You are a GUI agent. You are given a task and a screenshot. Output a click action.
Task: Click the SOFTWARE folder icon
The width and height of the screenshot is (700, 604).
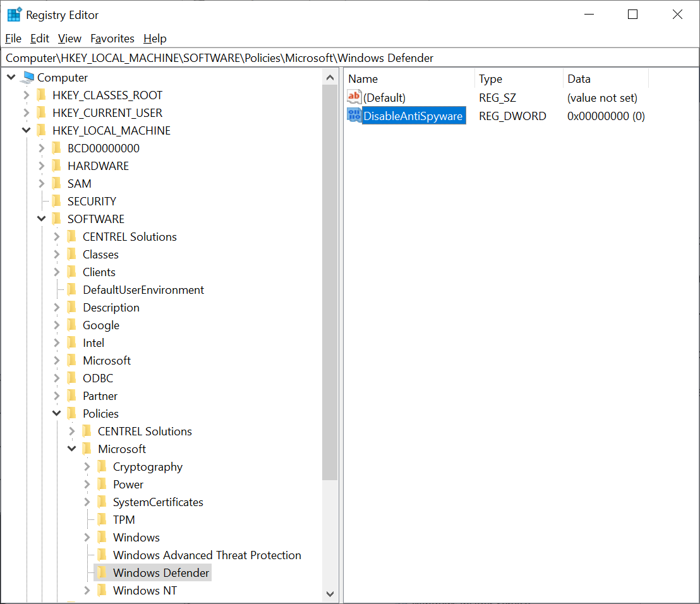pos(57,219)
